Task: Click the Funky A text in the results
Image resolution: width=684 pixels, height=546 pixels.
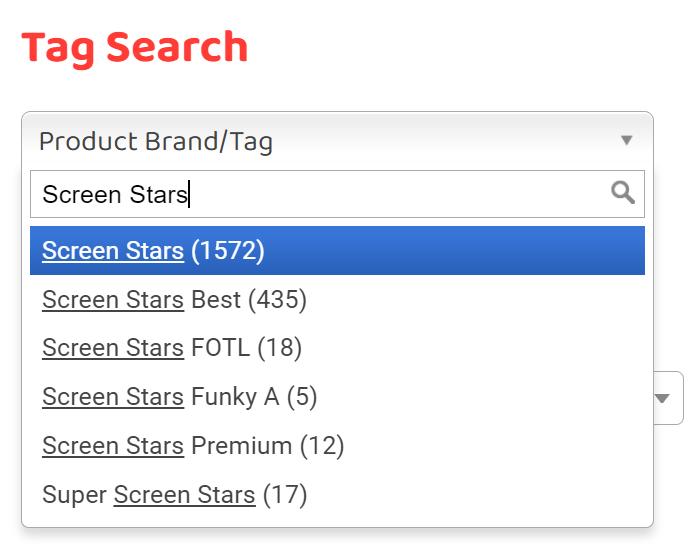Action: coord(235,397)
